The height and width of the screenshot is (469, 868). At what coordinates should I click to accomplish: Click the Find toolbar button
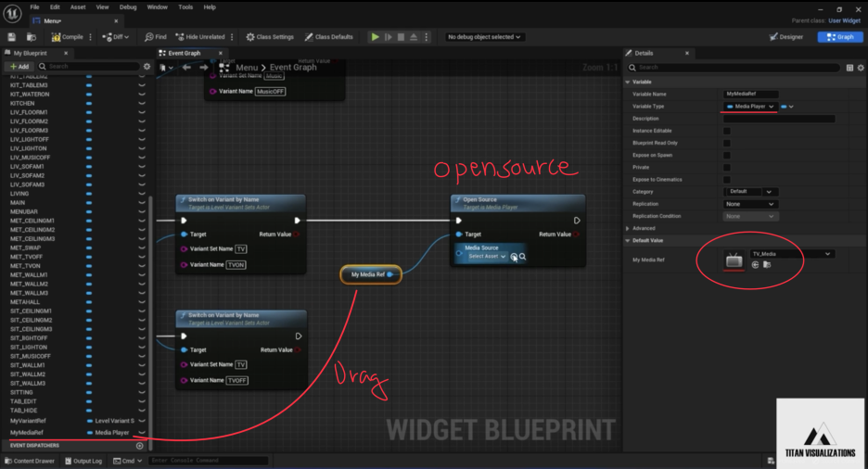tap(156, 37)
